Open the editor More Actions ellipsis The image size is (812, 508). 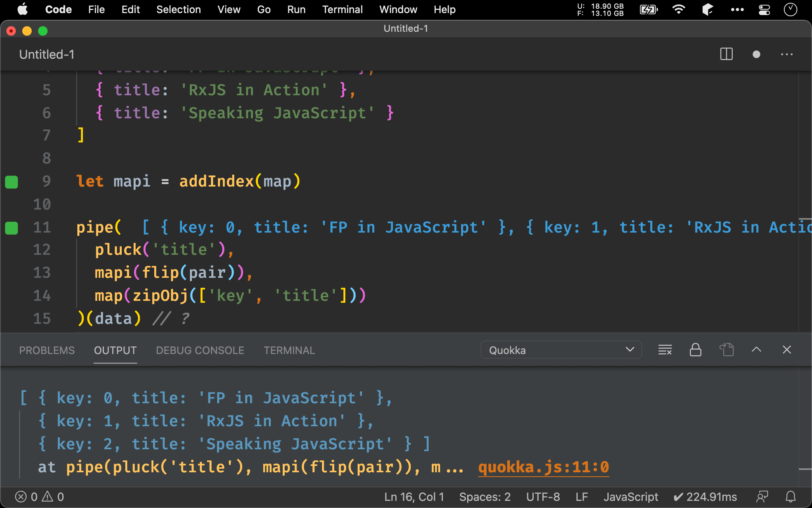click(787, 54)
